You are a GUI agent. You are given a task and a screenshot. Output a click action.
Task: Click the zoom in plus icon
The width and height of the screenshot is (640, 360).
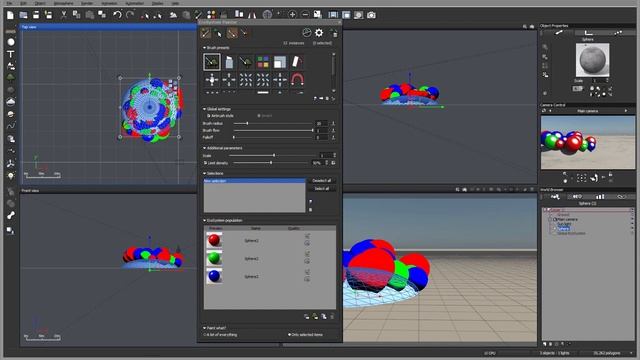pos(292,15)
